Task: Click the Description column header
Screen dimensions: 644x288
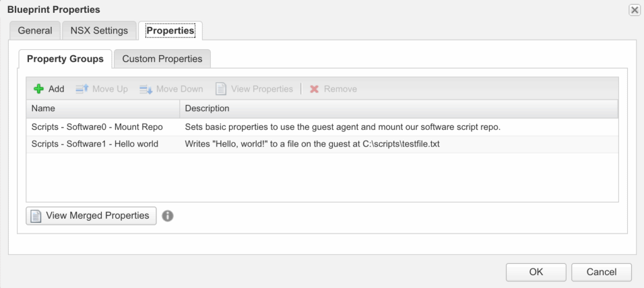Action: 397,108
